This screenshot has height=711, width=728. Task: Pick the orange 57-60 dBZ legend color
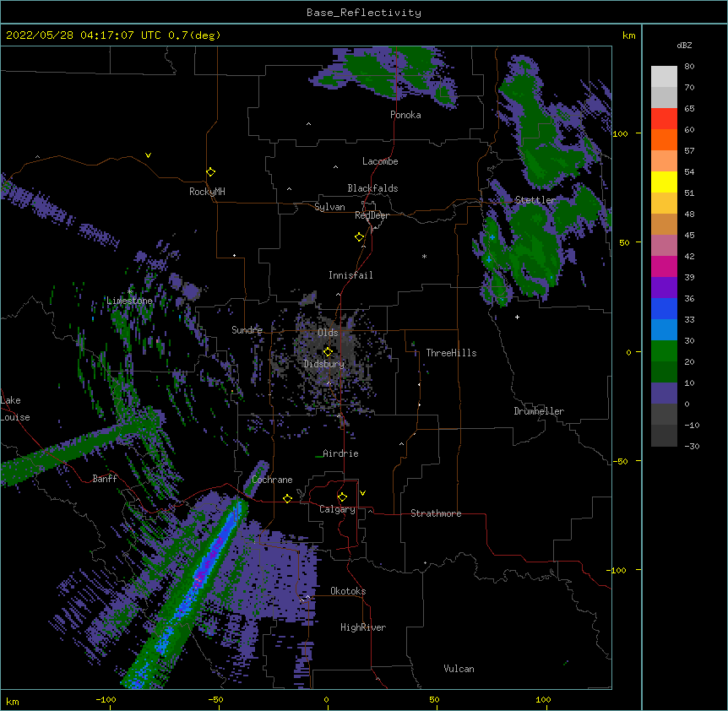664,139
